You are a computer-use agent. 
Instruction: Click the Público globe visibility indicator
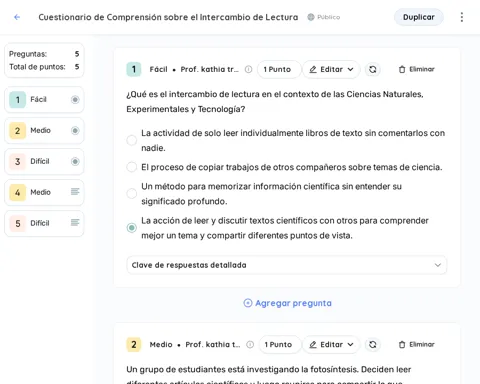coord(324,17)
